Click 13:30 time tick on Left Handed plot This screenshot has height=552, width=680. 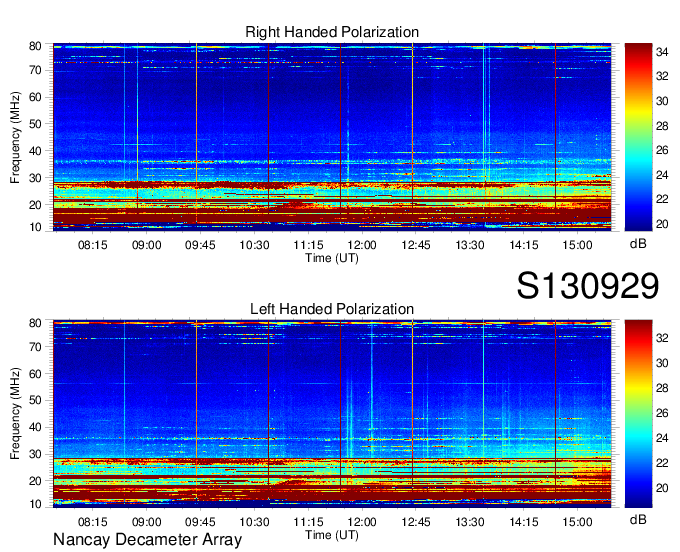pos(470,522)
